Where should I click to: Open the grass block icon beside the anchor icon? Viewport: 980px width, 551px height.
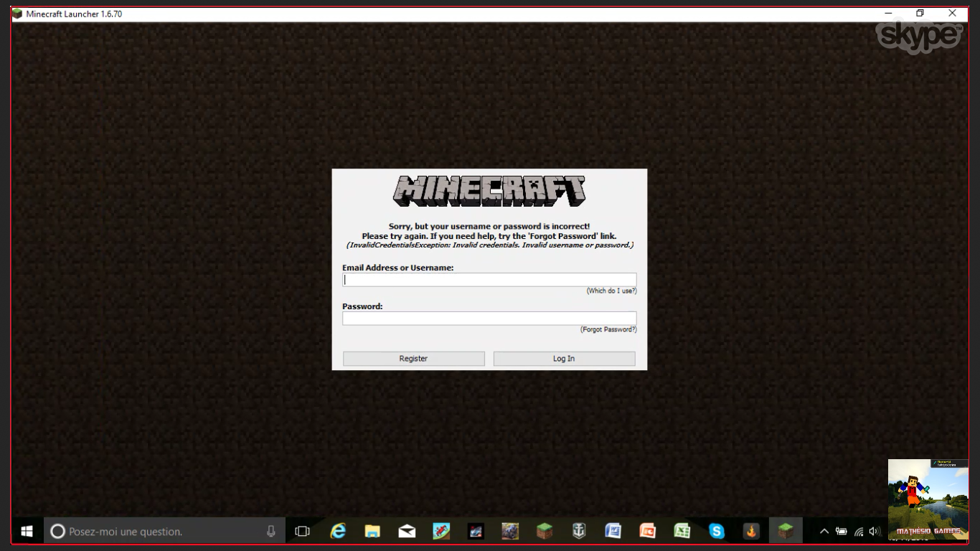pos(545,531)
